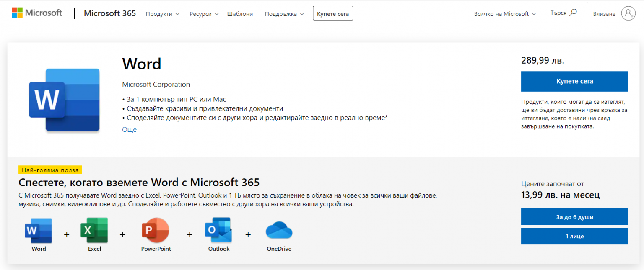Click the small Word icon in bundle
Image resolution: width=644 pixels, height=270 pixels.
pos(39,230)
